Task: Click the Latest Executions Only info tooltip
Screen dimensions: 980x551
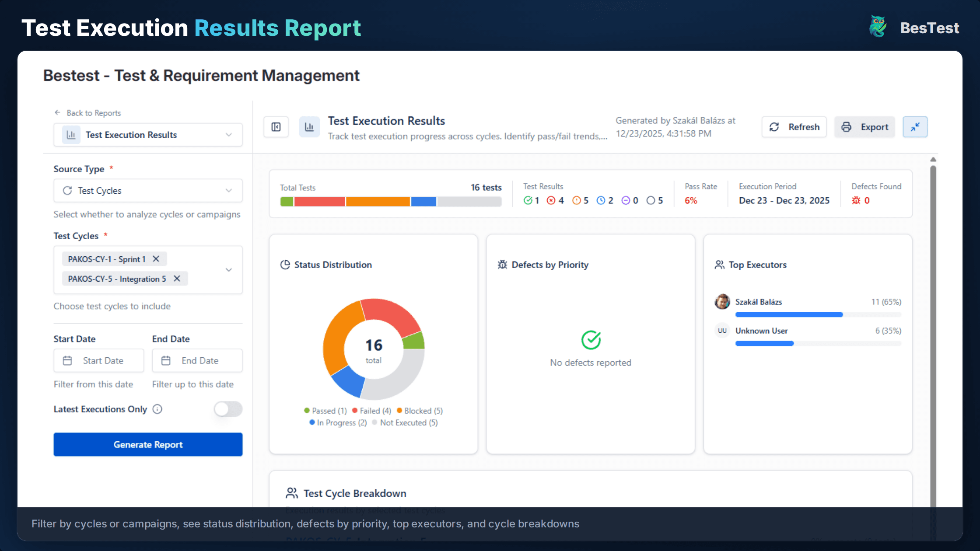Action: (x=157, y=409)
